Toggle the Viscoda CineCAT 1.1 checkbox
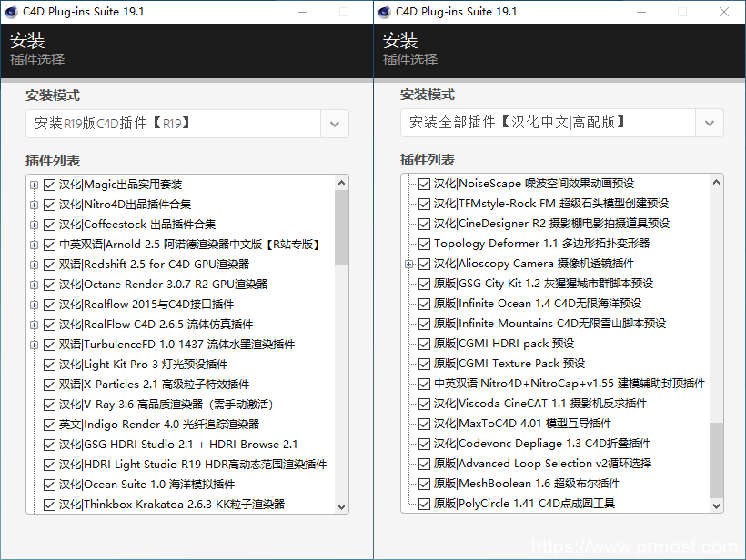Screen dimensions: 746x560 pyautogui.click(x=424, y=404)
